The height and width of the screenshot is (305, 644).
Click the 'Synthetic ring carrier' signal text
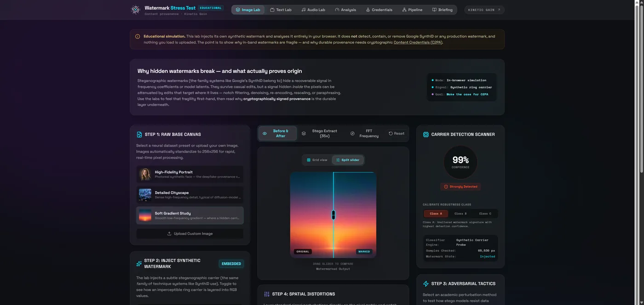471,87
